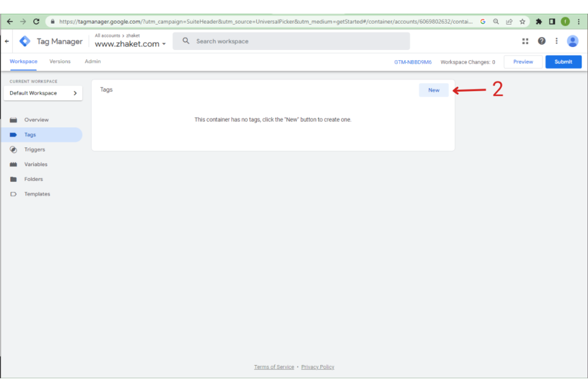This screenshot has width=588, height=392.
Task: Click the Overview sidebar icon
Action: pos(14,120)
